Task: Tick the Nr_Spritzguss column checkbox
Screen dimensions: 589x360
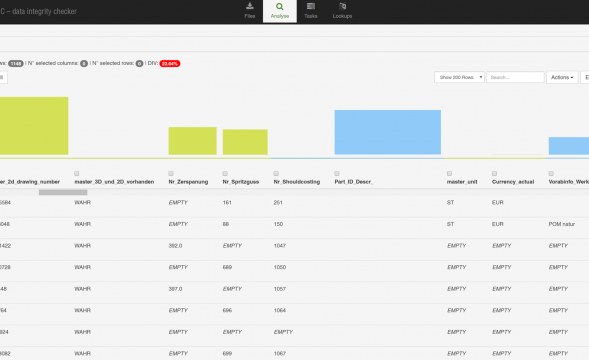Action: [x=225, y=173]
